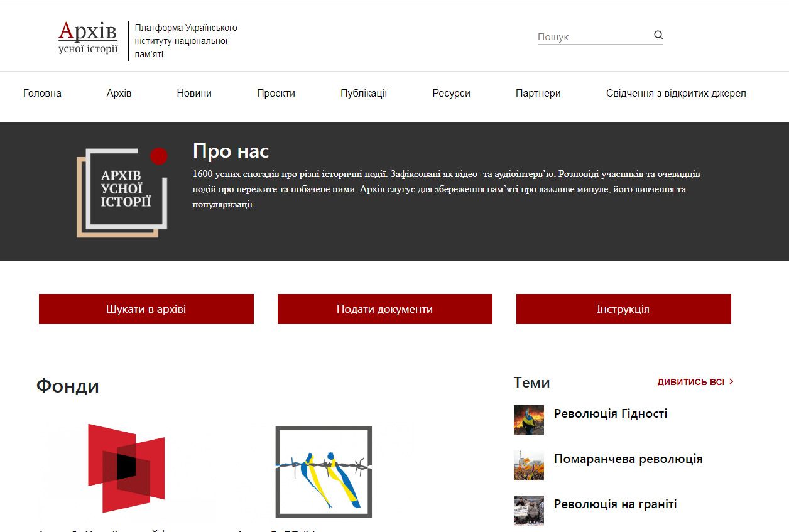
Task: Click the search magnifier icon
Action: (x=658, y=35)
